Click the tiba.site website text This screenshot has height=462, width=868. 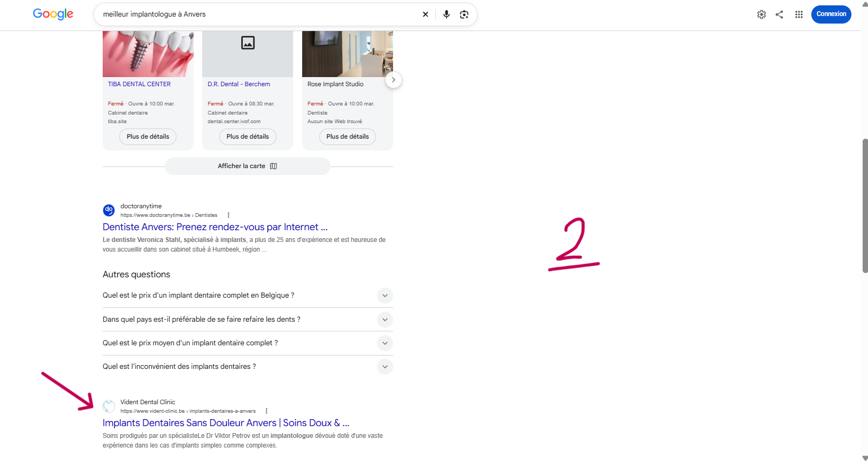click(117, 122)
